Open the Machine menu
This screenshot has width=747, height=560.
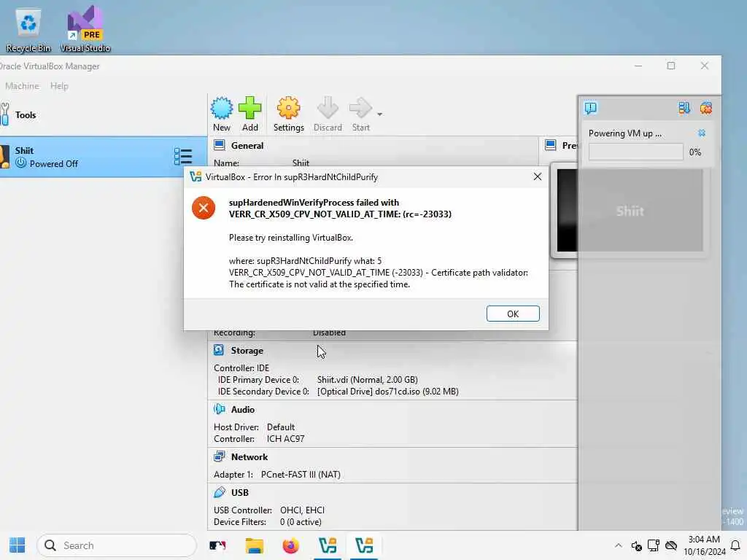click(x=22, y=86)
